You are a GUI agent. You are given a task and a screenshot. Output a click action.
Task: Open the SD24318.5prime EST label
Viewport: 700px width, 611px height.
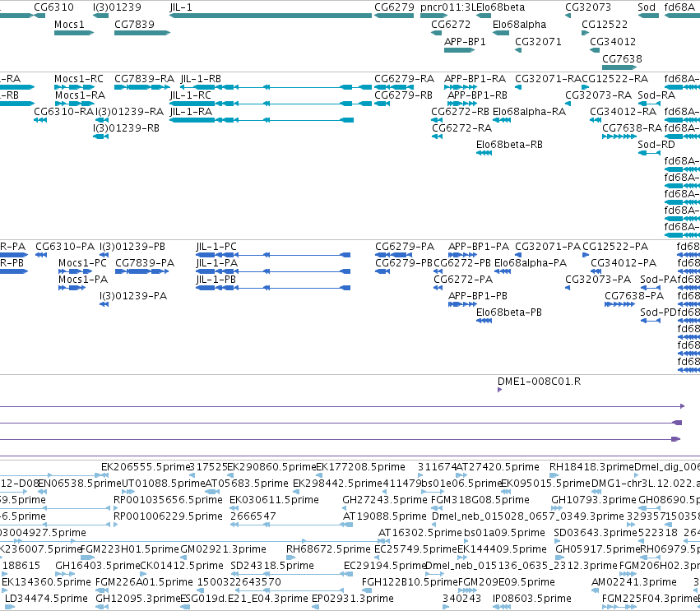pyautogui.click(x=272, y=566)
